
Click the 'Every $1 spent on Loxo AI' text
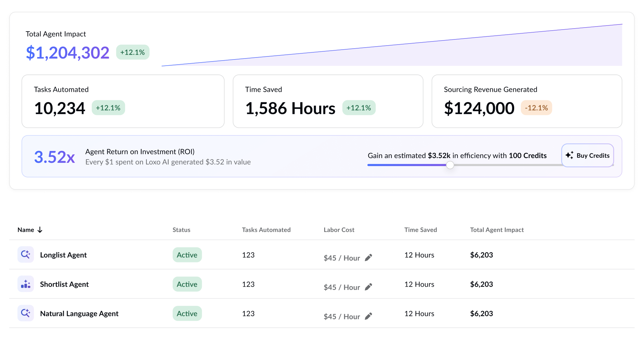168,162
